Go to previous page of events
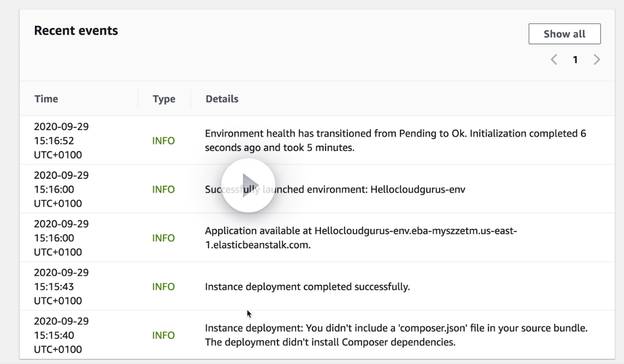624x364 pixels. 555,60
